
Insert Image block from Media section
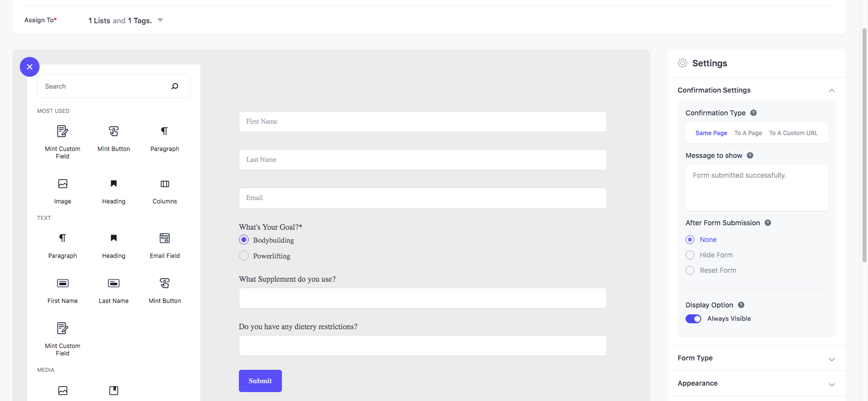63,391
